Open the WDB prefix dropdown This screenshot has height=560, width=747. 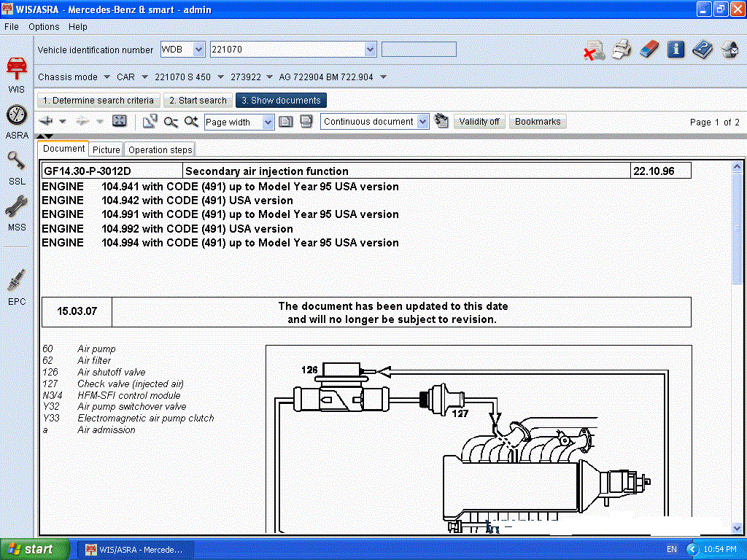(x=199, y=50)
